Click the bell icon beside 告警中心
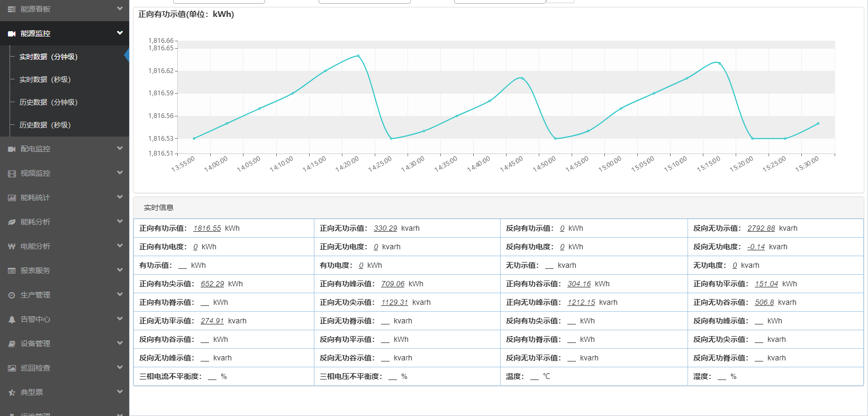Screen dimensions: 868x416 (x=12, y=320)
